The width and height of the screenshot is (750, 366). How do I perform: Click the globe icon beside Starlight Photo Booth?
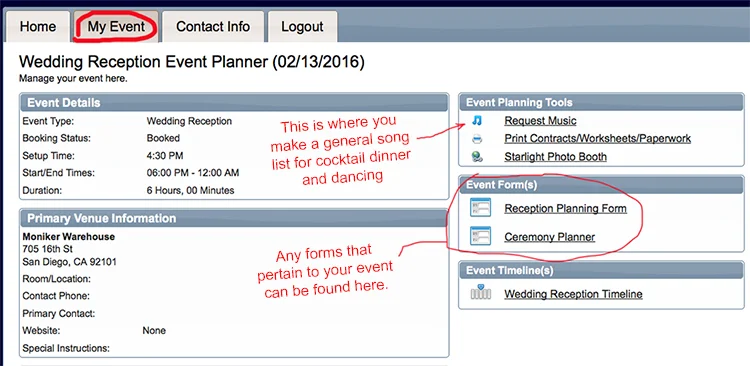477,157
